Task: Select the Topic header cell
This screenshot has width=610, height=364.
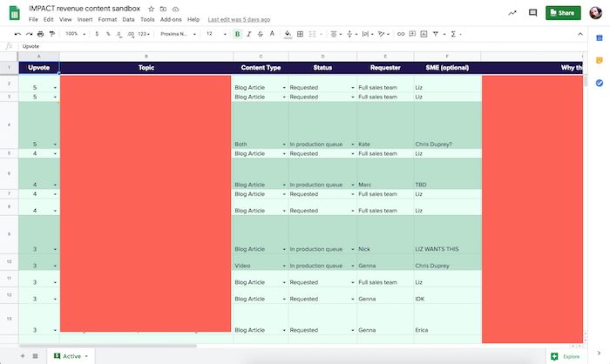Action: pyautogui.click(x=146, y=68)
